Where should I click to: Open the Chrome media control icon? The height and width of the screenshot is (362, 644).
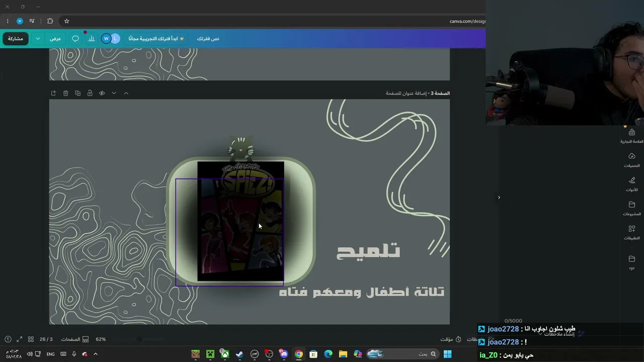coord(32,21)
